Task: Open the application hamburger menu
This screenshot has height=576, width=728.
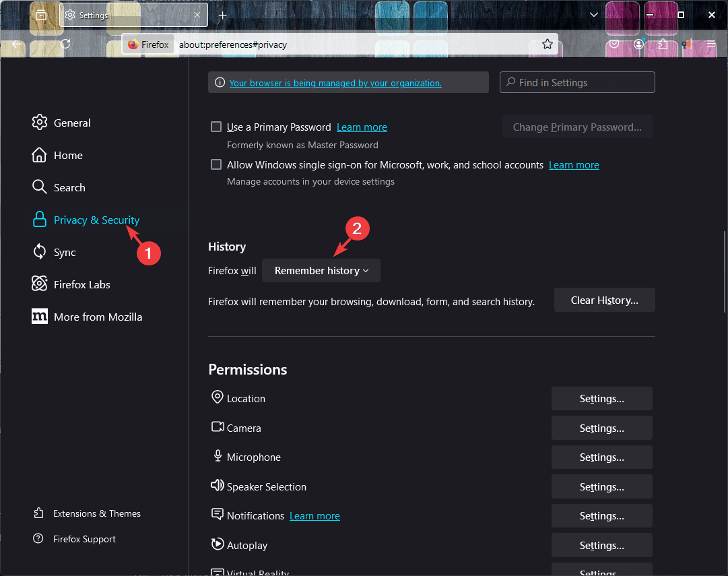Action: coord(710,44)
